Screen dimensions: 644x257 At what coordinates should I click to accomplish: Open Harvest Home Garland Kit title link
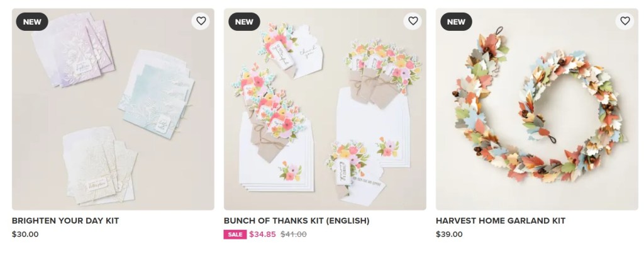tap(500, 221)
